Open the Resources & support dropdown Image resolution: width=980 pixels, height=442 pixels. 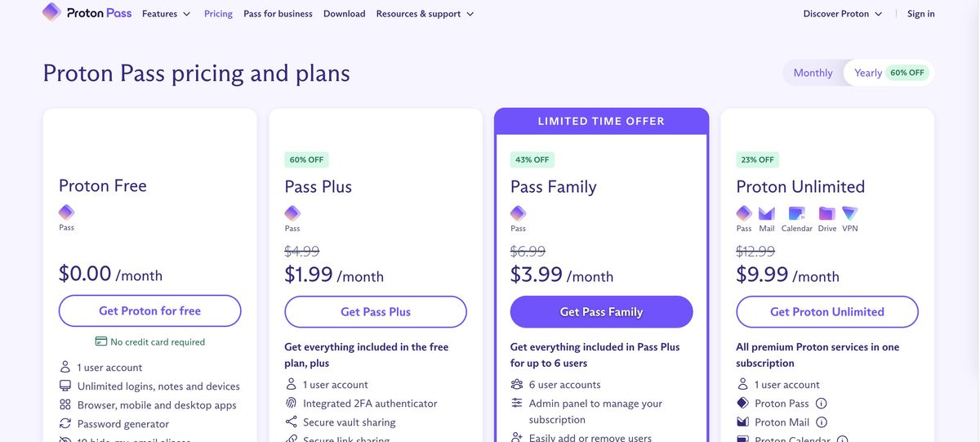click(425, 14)
